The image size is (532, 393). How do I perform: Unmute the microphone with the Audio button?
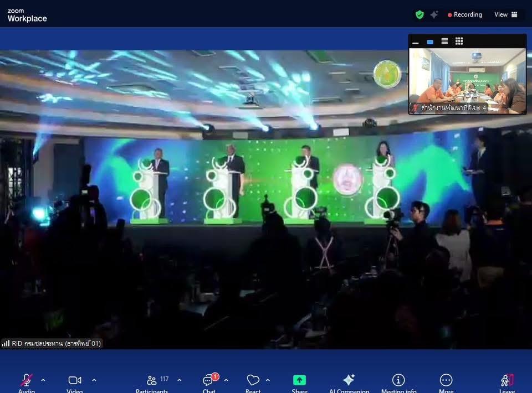tap(26, 381)
